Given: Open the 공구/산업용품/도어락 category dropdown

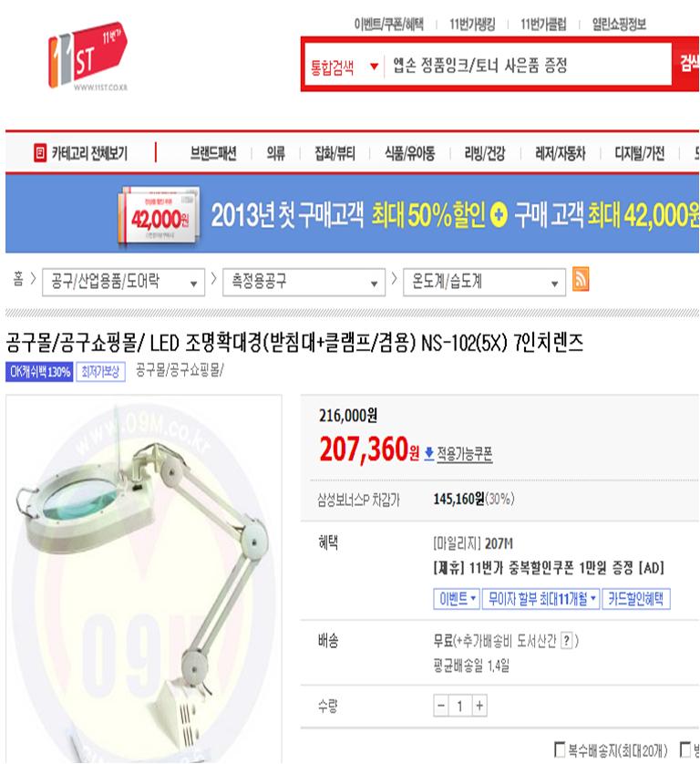Looking at the screenshot, I should coord(123,282).
